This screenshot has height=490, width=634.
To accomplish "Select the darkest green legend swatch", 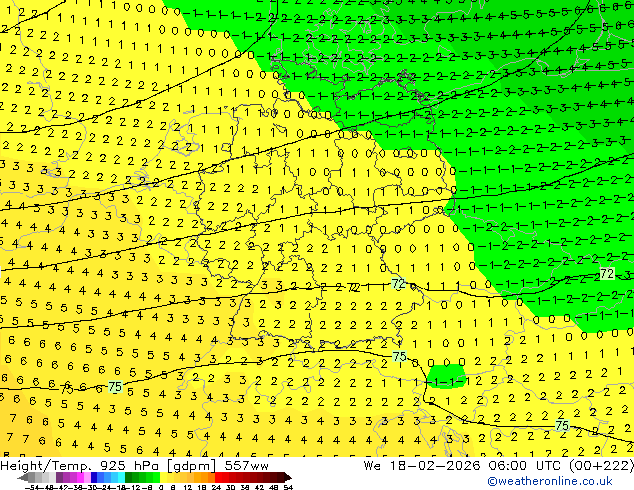I will tap(129, 478).
